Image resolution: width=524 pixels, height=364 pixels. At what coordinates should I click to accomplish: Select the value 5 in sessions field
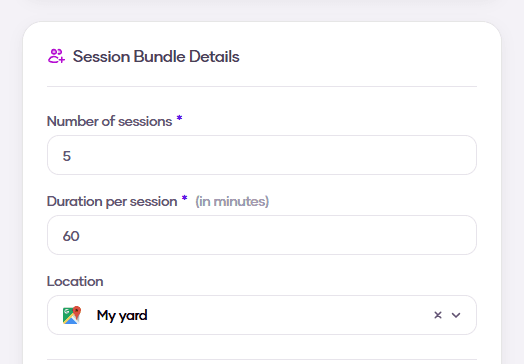[67, 156]
